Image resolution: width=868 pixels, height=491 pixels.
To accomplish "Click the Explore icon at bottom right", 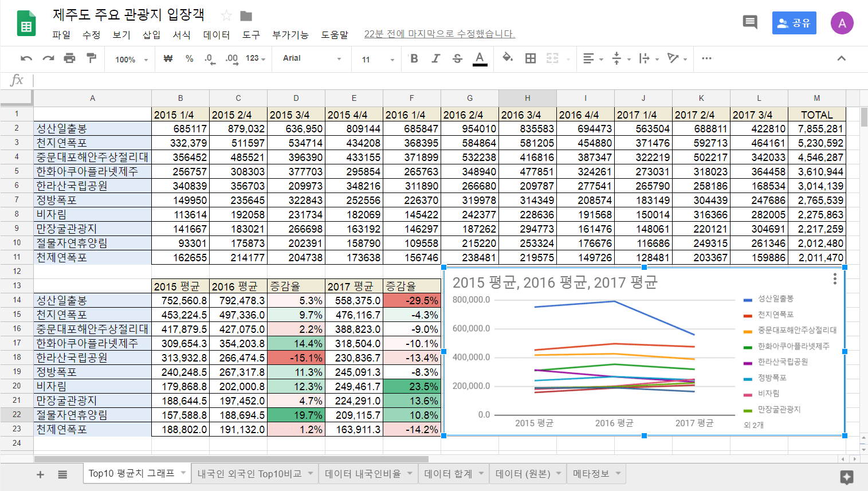I will 846,477.
